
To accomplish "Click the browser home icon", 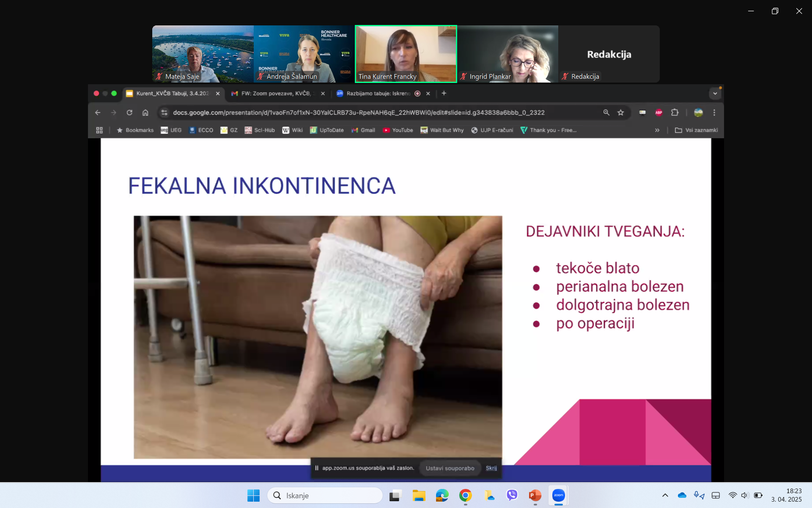I will click(x=145, y=113).
